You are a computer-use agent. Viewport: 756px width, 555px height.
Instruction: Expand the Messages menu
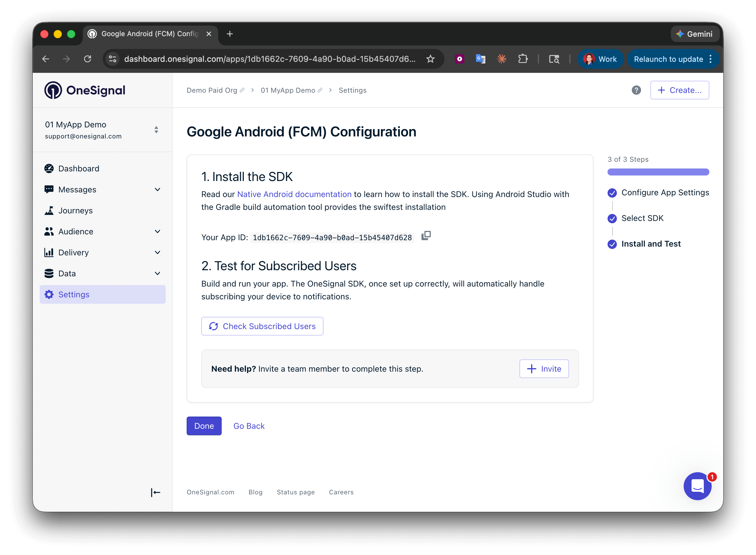(x=157, y=189)
